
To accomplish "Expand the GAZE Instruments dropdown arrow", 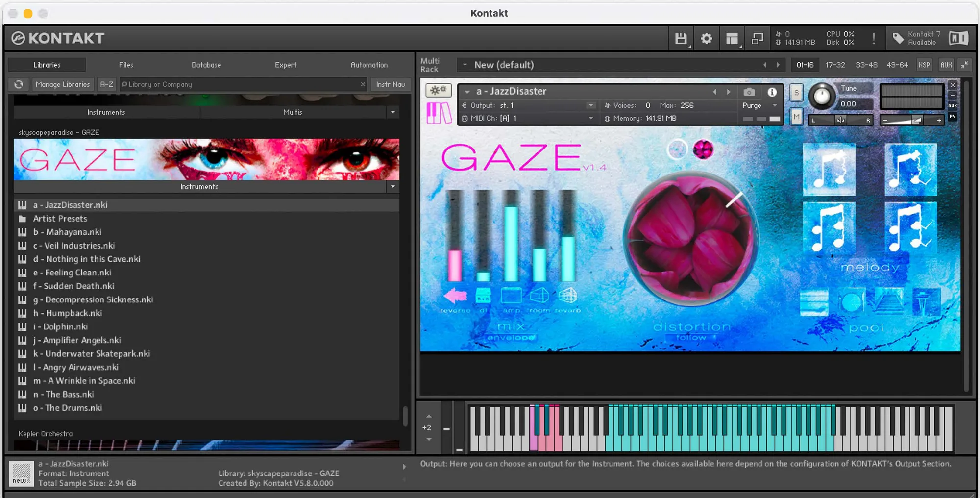I will click(393, 186).
